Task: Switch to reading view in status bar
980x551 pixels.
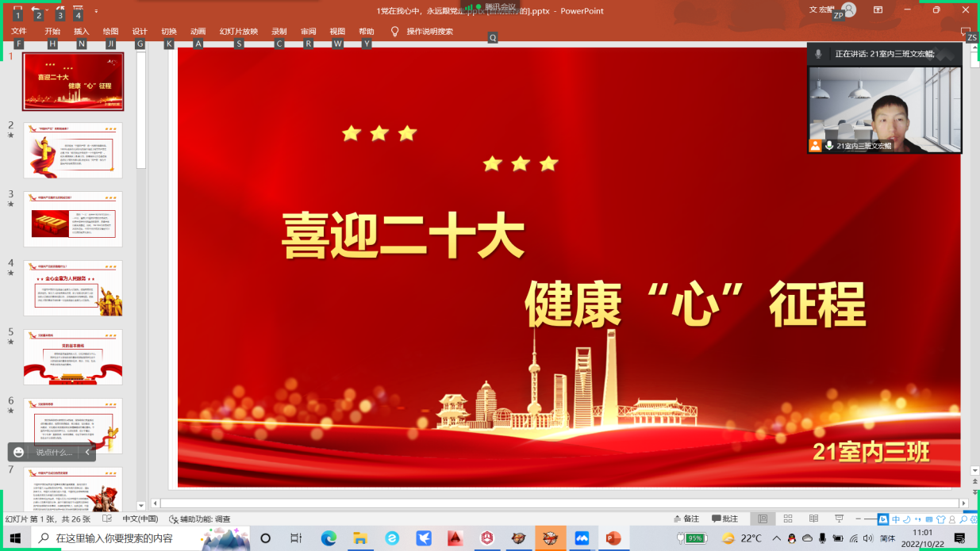Action: 813,518
